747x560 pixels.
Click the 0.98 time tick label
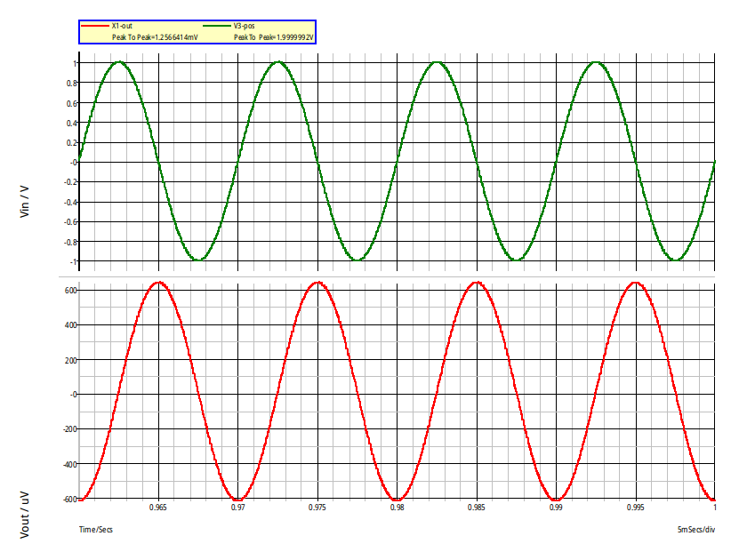point(398,508)
